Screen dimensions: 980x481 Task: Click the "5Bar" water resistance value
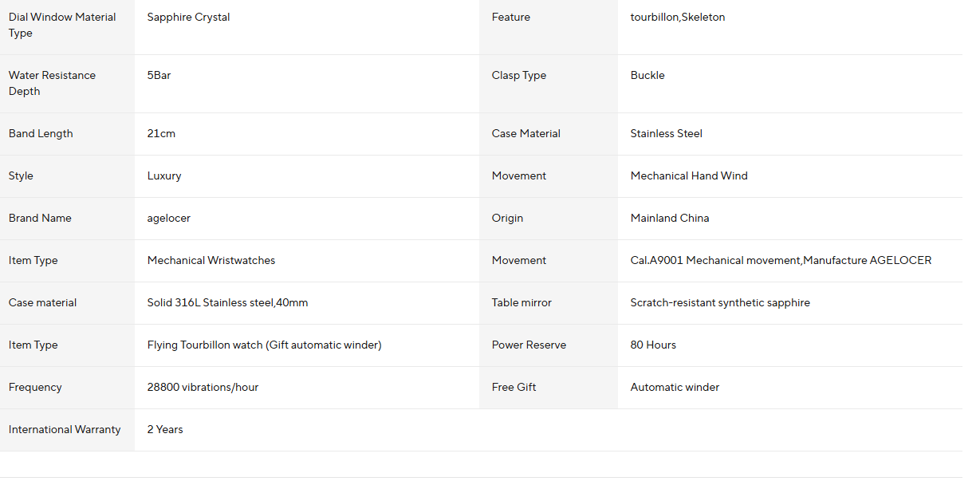159,76
